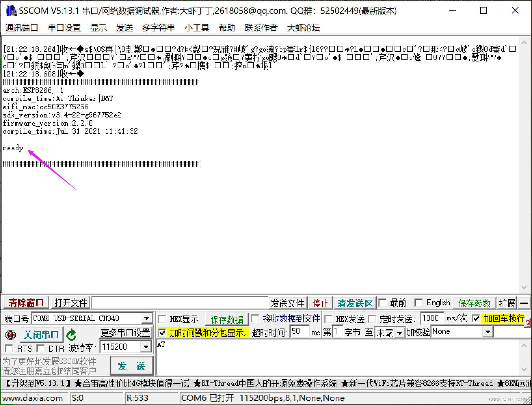
Task: Click the AT send text area
Action: click(x=338, y=357)
